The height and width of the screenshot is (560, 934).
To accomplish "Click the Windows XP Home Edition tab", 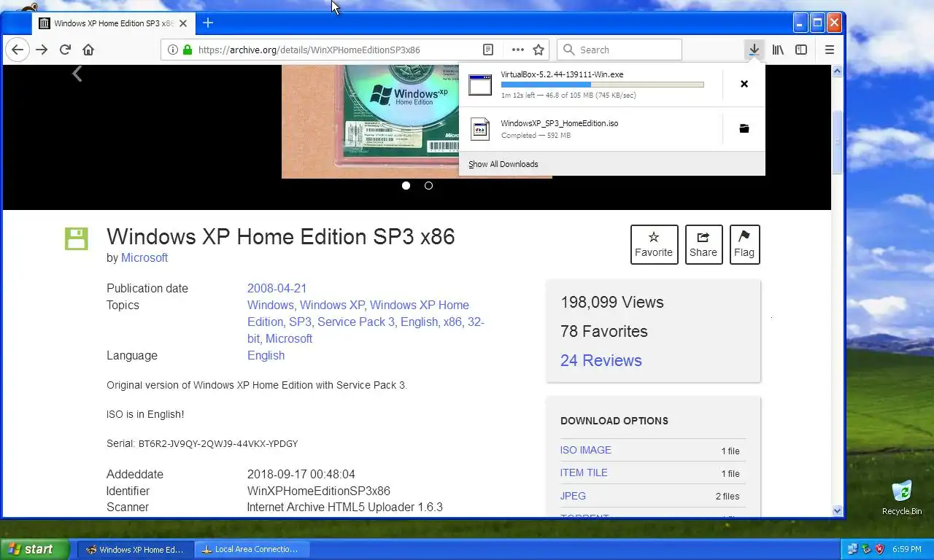I will click(x=113, y=23).
